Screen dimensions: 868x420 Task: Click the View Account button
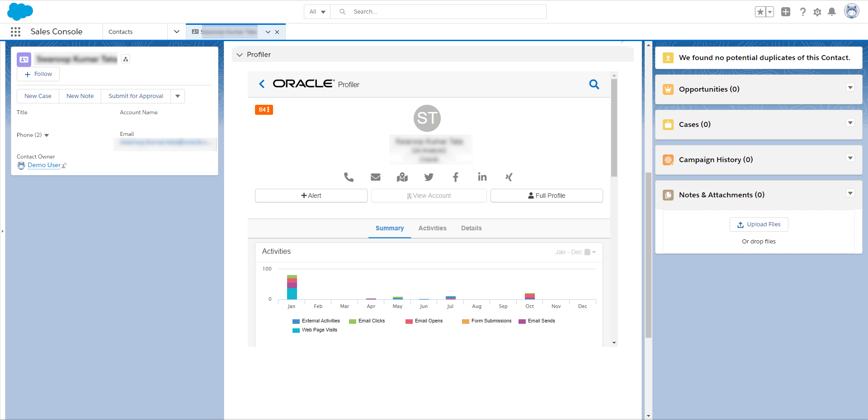(429, 196)
